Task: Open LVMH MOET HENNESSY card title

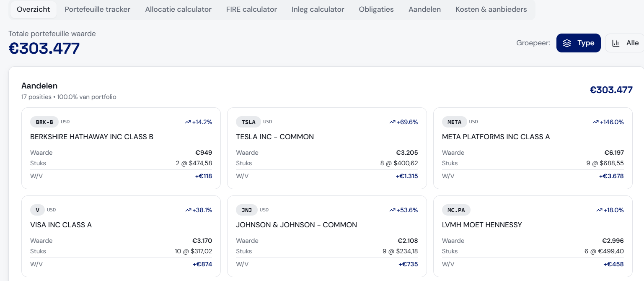Action: point(482,225)
